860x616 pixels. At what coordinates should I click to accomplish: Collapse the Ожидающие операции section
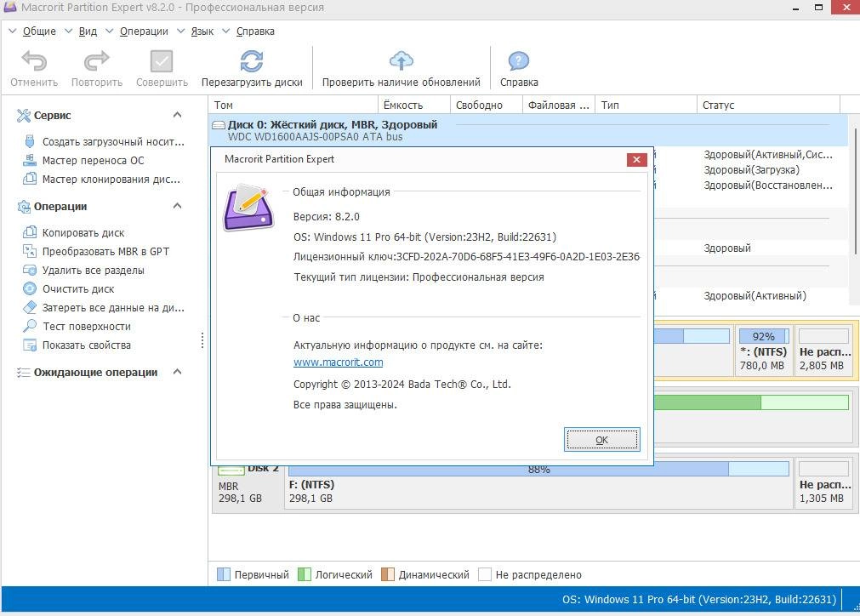(x=177, y=372)
